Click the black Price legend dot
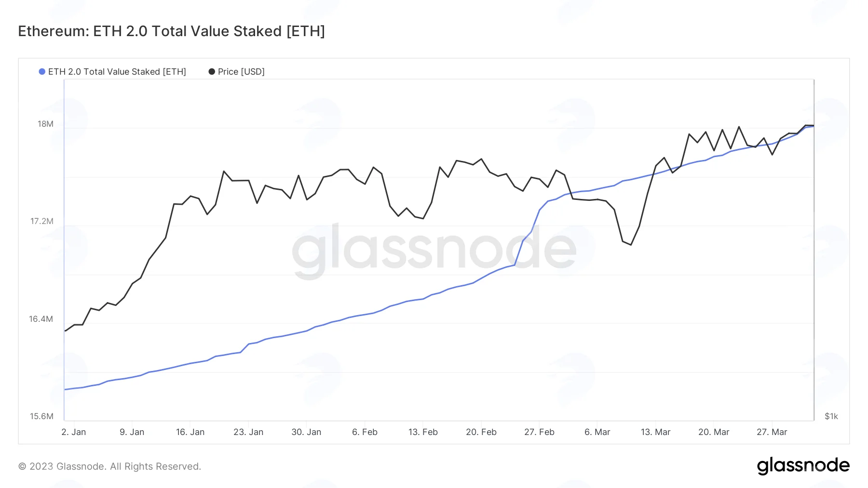 coord(211,72)
